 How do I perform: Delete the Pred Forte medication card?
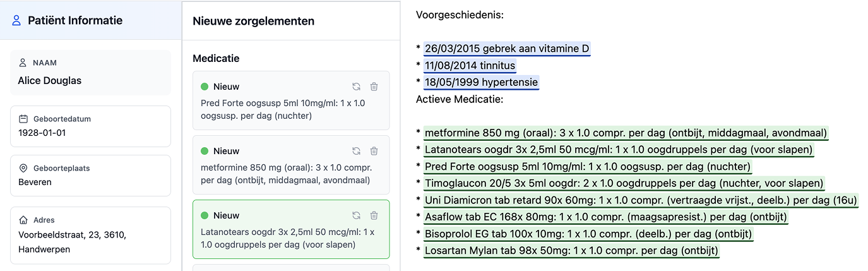[x=374, y=87]
